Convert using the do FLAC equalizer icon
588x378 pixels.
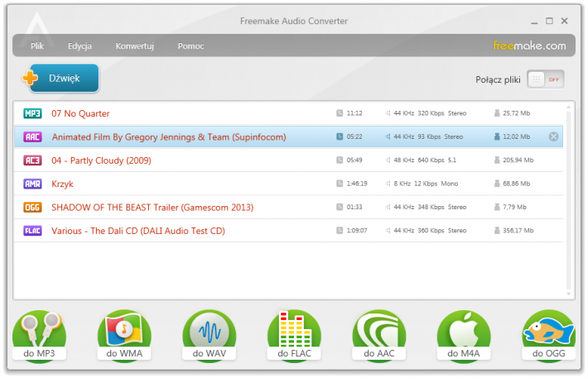coord(294,336)
